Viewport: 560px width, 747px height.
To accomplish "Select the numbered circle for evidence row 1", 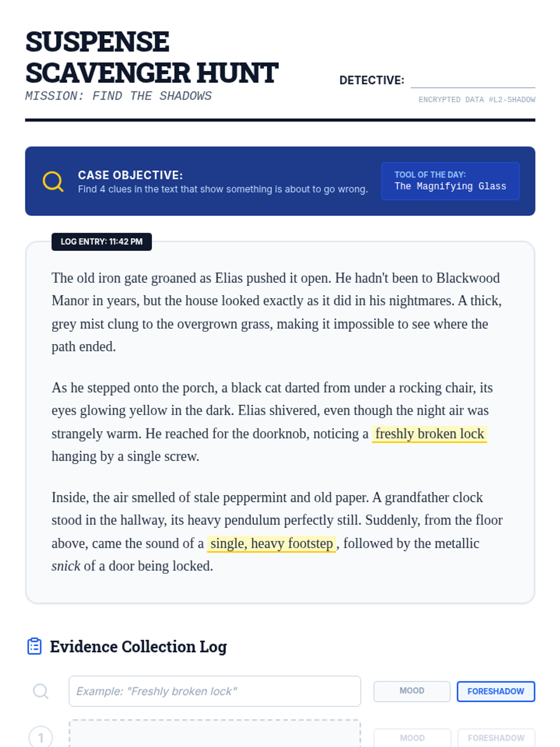I will coord(41,737).
